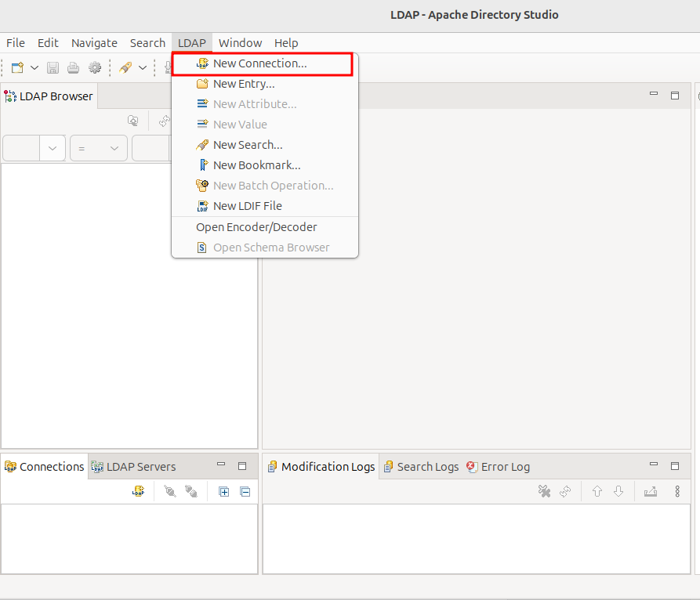Screen dimensions: 700x600
Task: Expand the search toolbar dropdown arrow
Action: pyautogui.click(x=143, y=68)
